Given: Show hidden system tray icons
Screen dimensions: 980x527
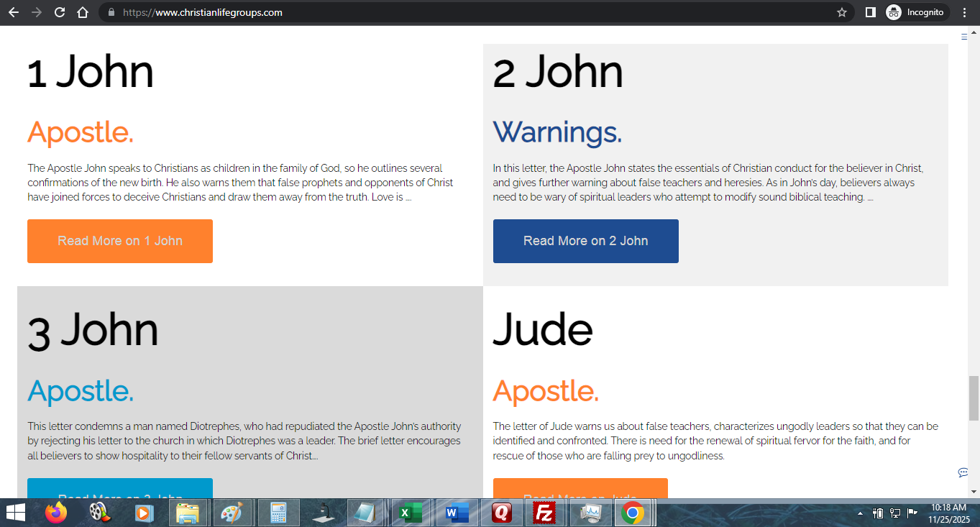Looking at the screenshot, I should (860, 513).
